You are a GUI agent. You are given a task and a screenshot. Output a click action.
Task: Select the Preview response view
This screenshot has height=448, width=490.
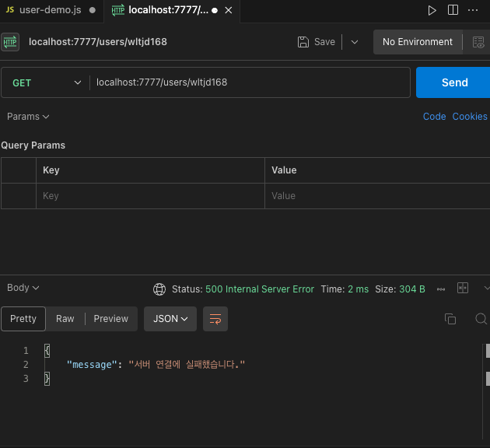[111, 319]
